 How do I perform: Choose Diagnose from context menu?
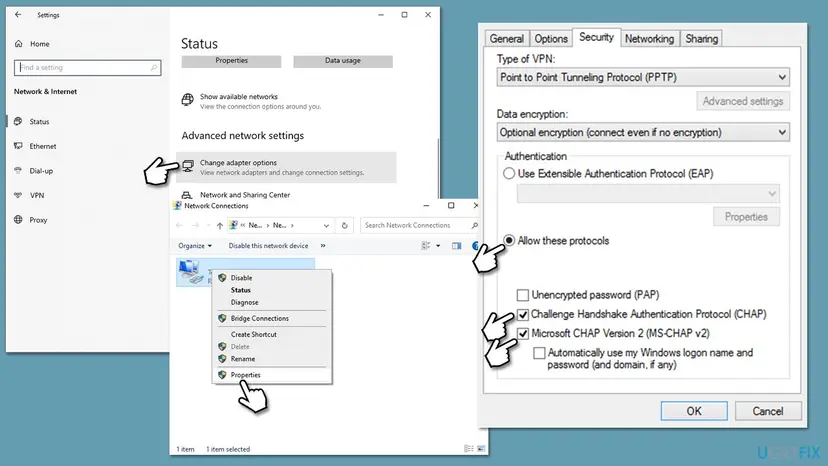[272, 302]
